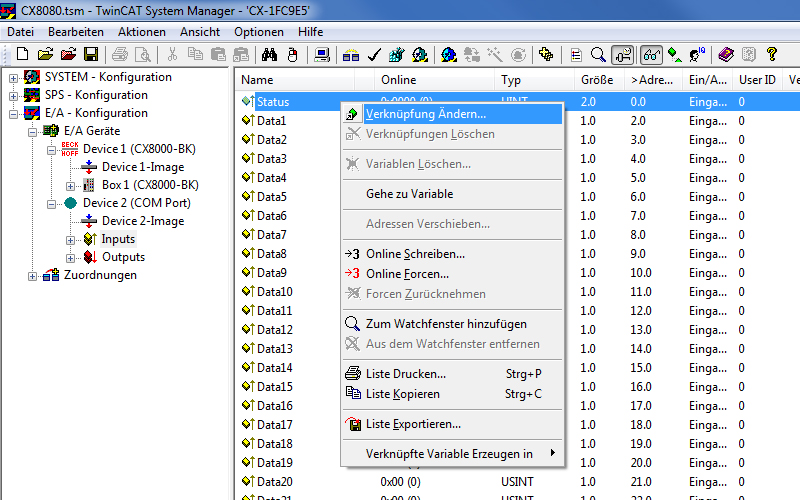
Task: Click the yellow question mark Help icon
Action: pos(771,54)
